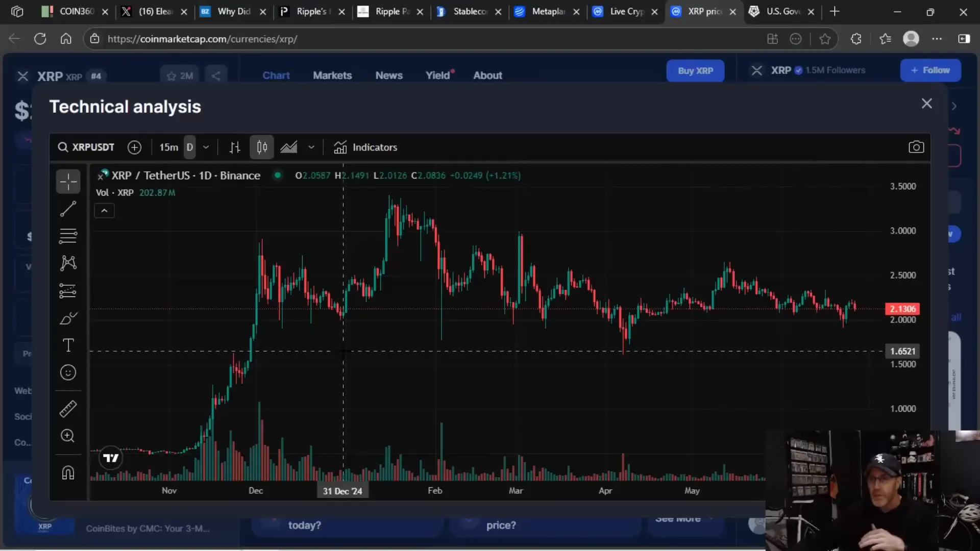This screenshot has width=980, height=551.
Task: Click the 31 Dec '24 date label
Action: 342,491
